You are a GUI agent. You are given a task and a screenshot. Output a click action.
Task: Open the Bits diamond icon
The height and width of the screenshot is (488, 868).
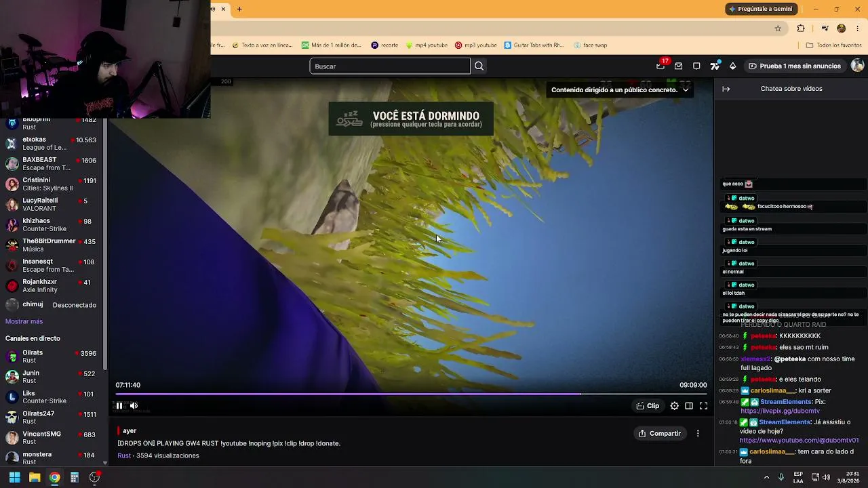[x=732, y=66]
